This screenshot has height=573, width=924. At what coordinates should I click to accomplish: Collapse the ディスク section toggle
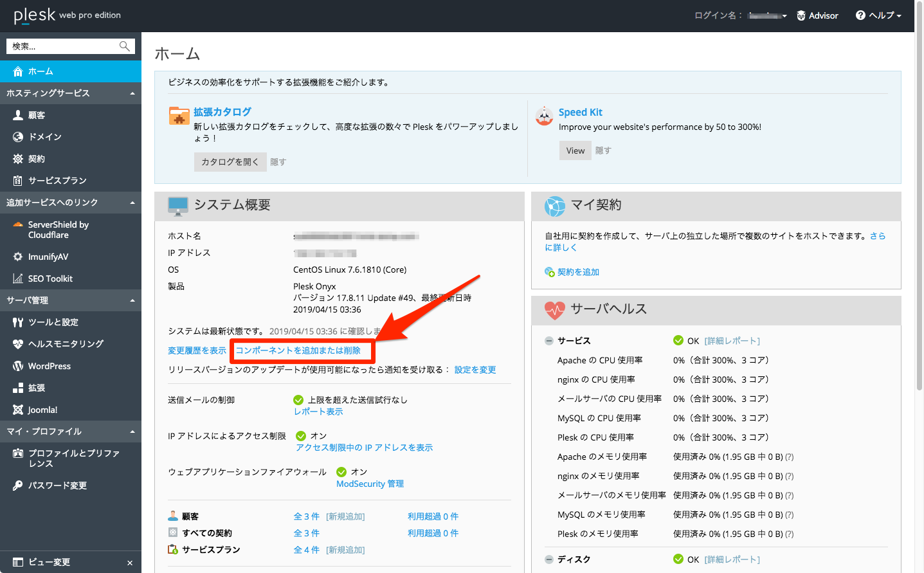549,559
